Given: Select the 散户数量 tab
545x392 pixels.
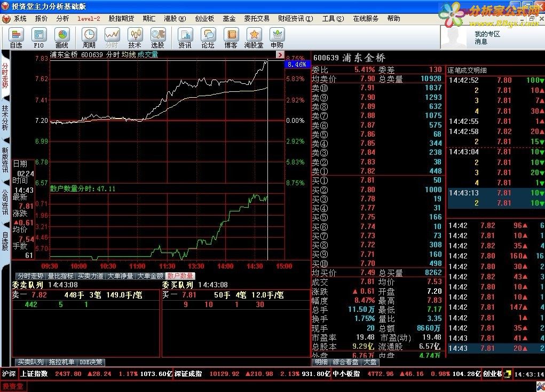Looking at the screenshot, I should tap(180, 276).
